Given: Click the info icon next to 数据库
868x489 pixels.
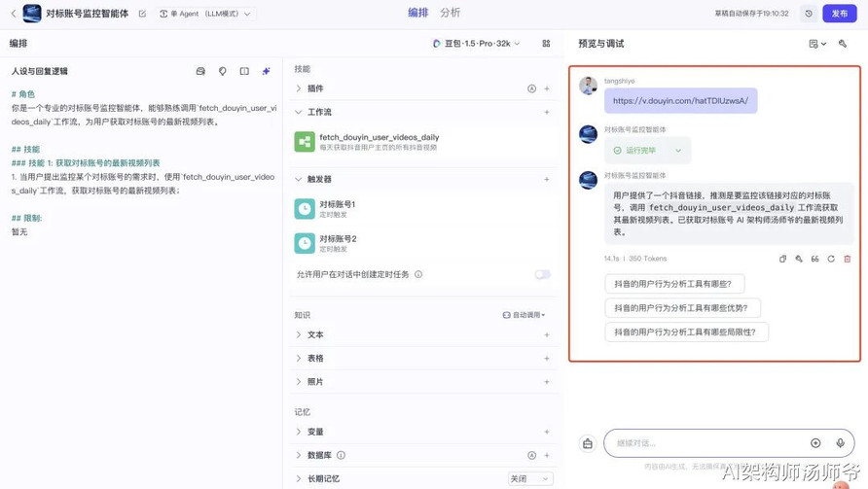Looking at the screenshot, I should click(x=341, y=455).
